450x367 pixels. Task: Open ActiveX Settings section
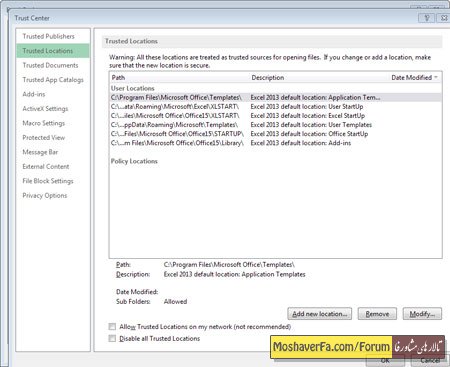[x=45, y=109]
